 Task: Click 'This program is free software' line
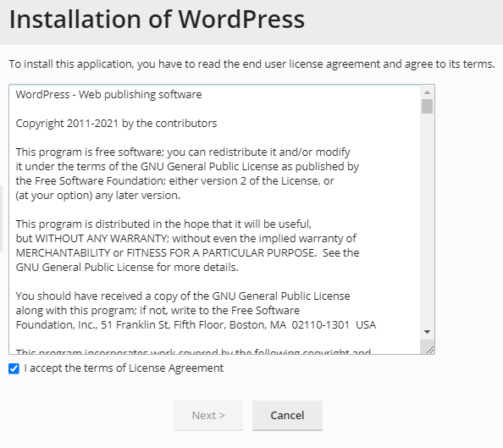tap(183, 152)
